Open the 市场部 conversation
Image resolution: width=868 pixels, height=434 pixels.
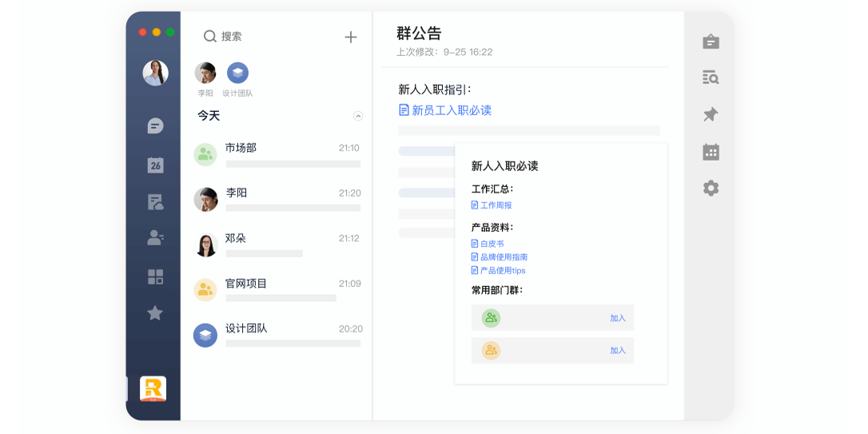pyautogui.click(x=277, y=154)
